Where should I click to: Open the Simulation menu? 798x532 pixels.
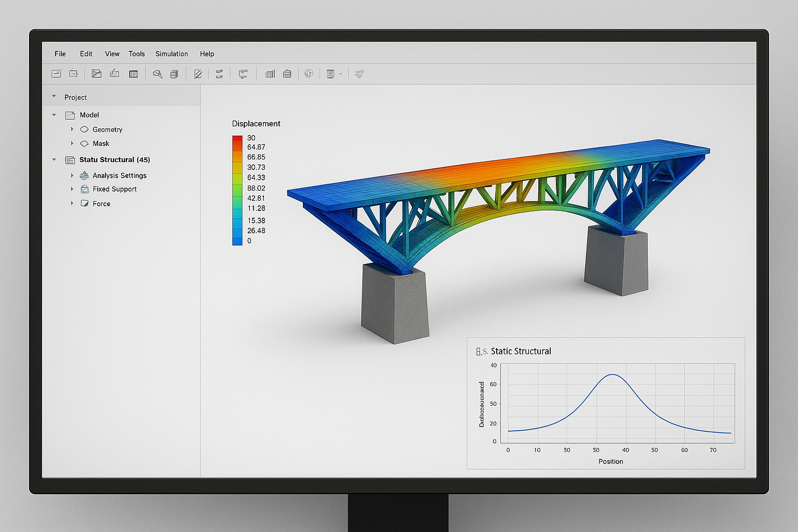pos(171,54)
